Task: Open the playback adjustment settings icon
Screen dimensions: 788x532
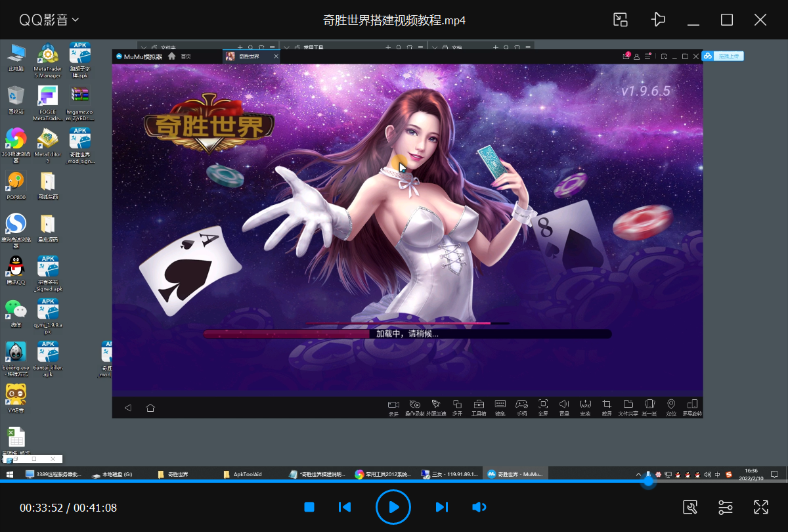Action: [x=726, y=507]
